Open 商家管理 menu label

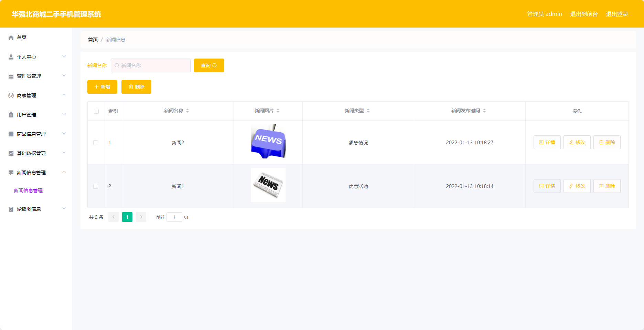[26, 95]
